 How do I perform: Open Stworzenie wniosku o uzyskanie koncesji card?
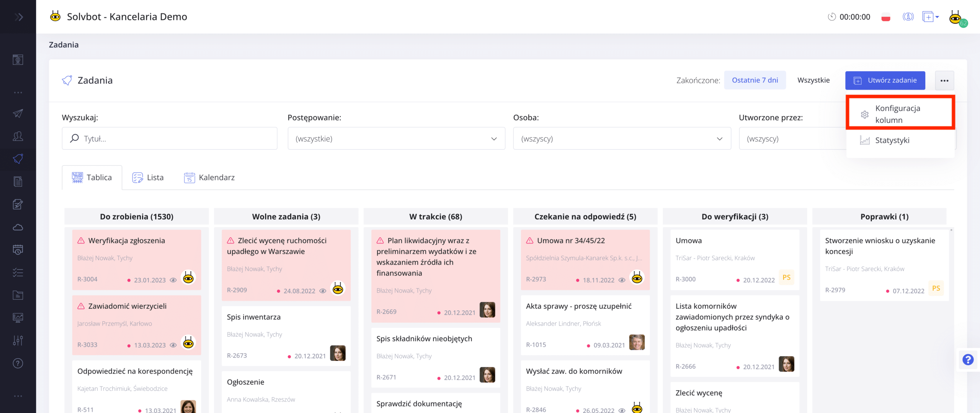884,265
